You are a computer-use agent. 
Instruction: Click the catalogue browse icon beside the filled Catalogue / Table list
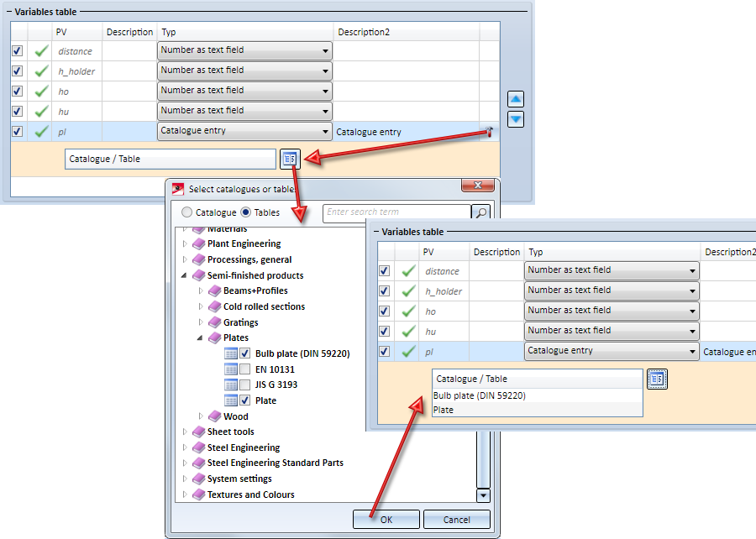tap(657, 379)
